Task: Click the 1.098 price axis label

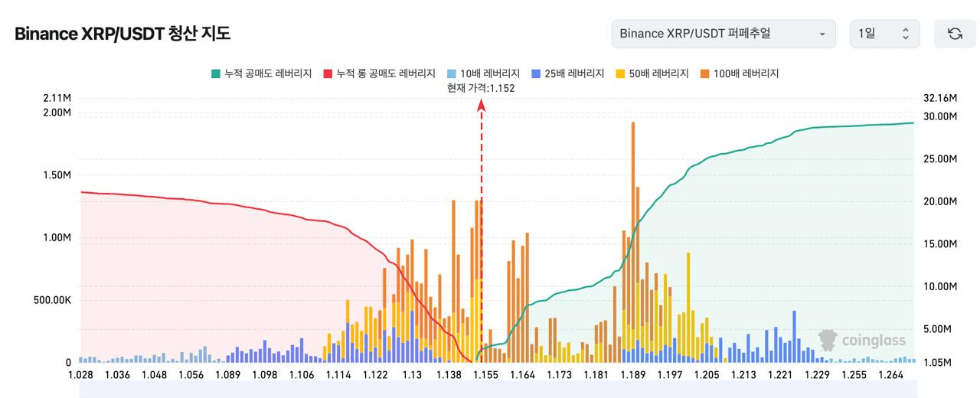Action: pyautogui.click(x=265, y=375)
